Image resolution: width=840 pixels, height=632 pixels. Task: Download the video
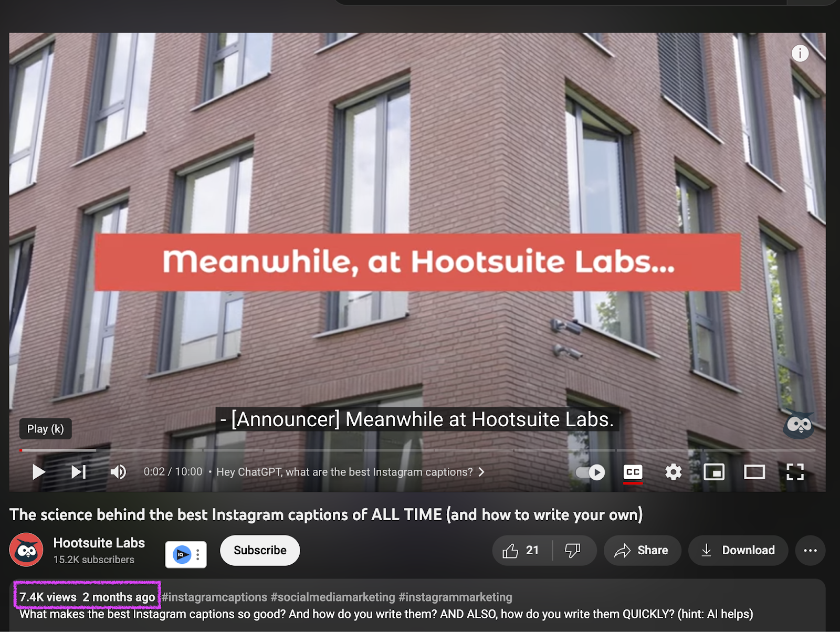click(738, 550)
